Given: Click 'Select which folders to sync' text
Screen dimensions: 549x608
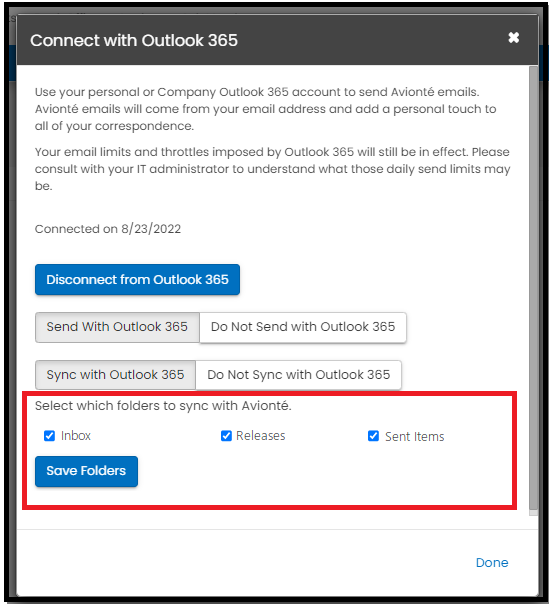Looking at the screenshot, I should tap(163, 406).
